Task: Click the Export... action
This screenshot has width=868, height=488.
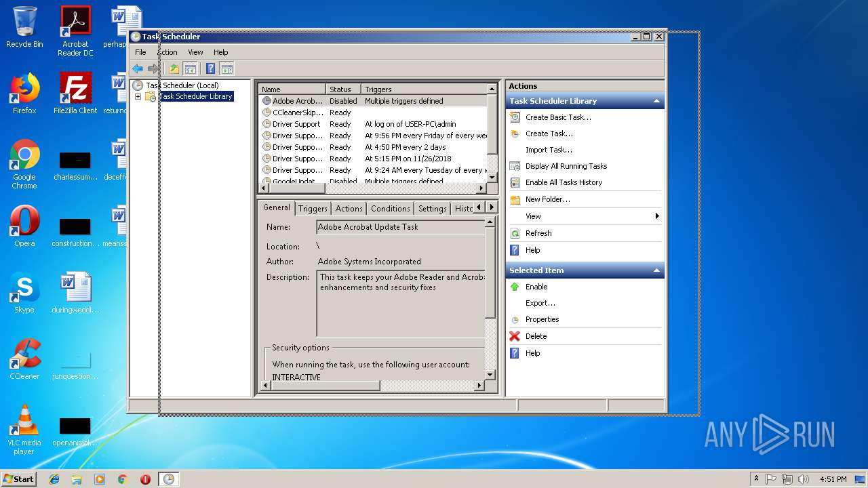Action: (540, 303)
